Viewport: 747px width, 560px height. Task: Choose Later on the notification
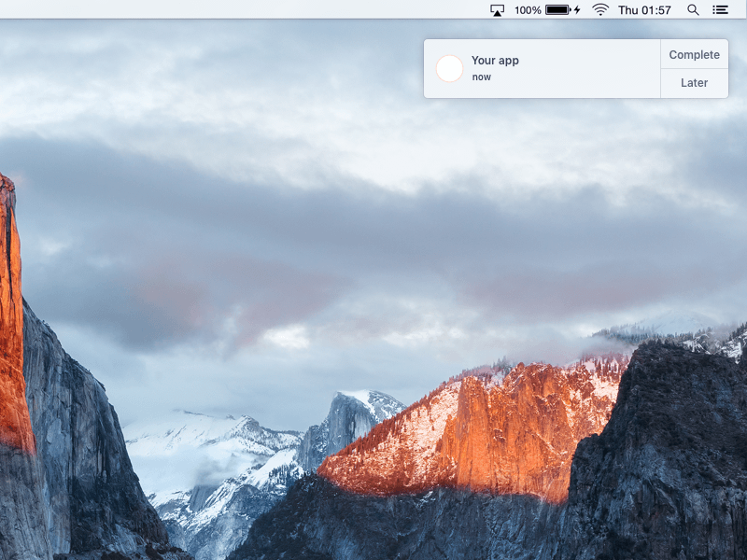pos(694,83)
